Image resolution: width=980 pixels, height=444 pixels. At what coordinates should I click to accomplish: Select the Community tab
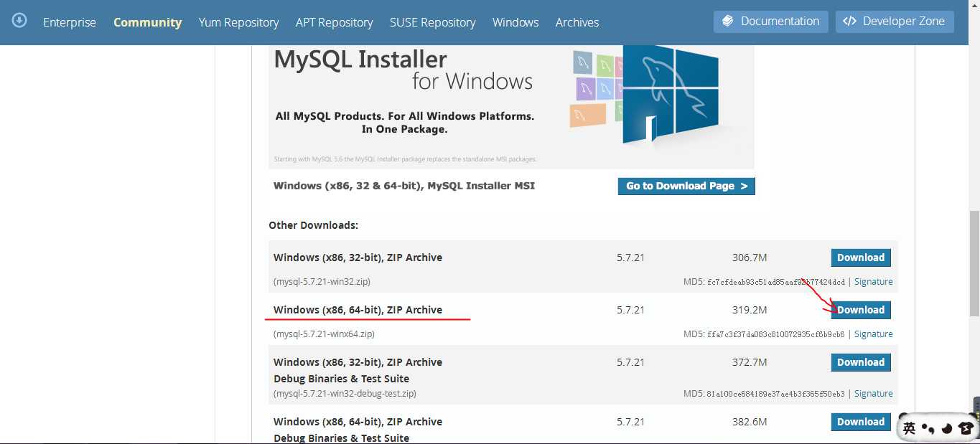(x=147, y=22)
